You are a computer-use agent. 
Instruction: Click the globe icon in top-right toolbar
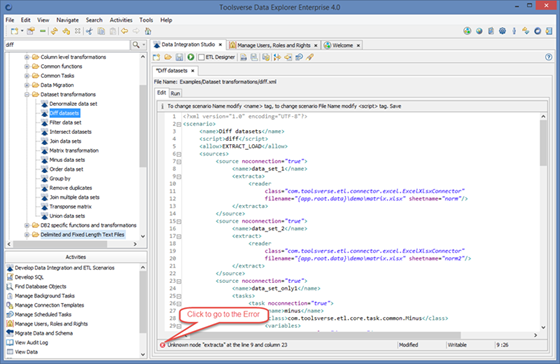coord(479,31)
